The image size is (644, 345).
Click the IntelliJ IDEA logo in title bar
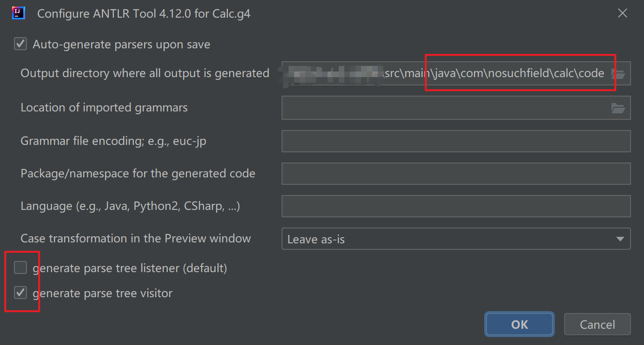(19, 13)
